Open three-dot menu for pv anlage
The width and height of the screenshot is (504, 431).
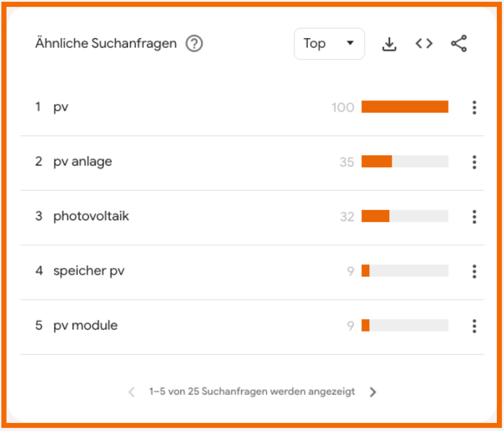click(x=474, y=162)
